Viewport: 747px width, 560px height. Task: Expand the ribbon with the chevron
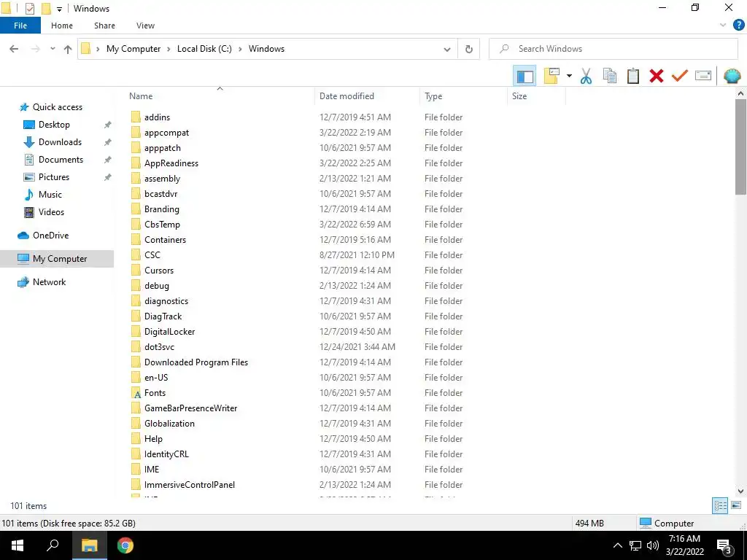(x=723, y=26)
